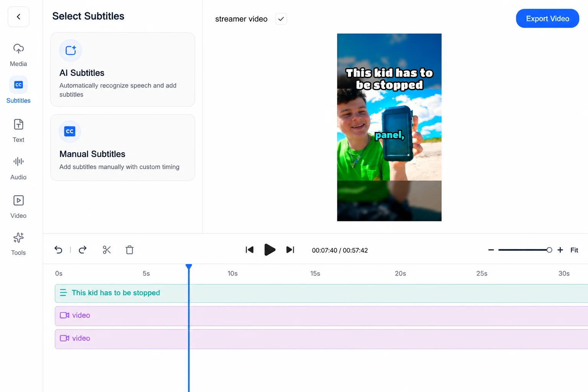This screenshot has width=588, height=392.
Task: Redo the last undone action
Action: [x=83, y=250]
